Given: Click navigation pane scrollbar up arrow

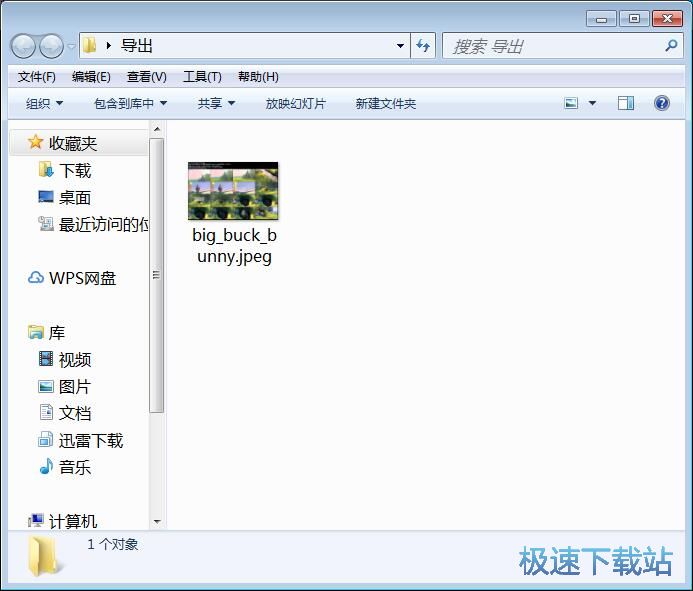Looking at the screenshot, I should pos(156,129).
